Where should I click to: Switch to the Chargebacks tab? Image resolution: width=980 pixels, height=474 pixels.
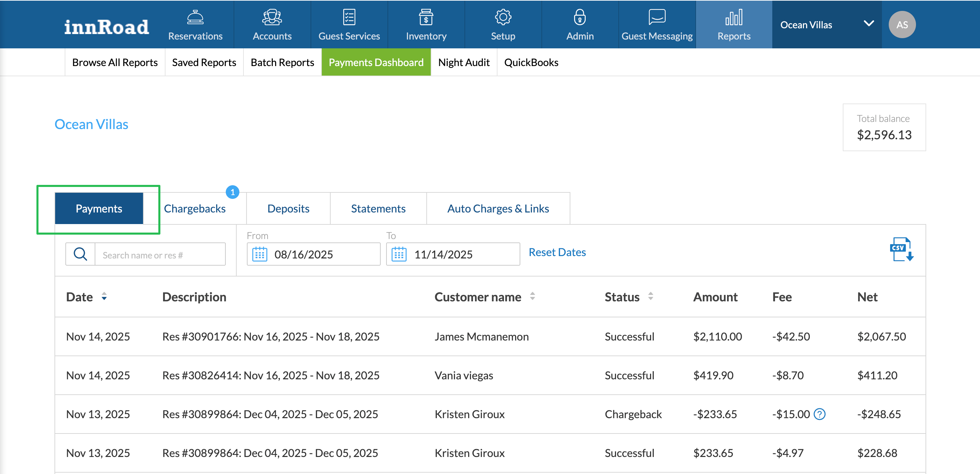click(194, 208)
